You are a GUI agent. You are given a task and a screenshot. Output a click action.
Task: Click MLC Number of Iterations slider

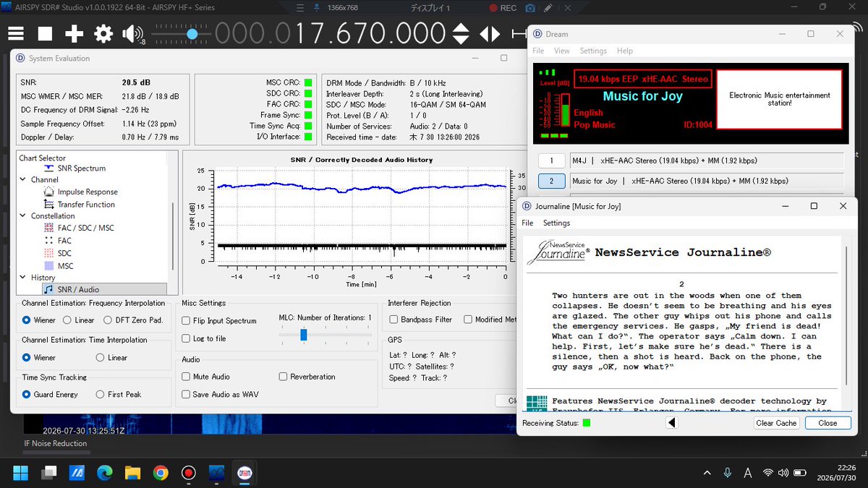click(304, 335)
